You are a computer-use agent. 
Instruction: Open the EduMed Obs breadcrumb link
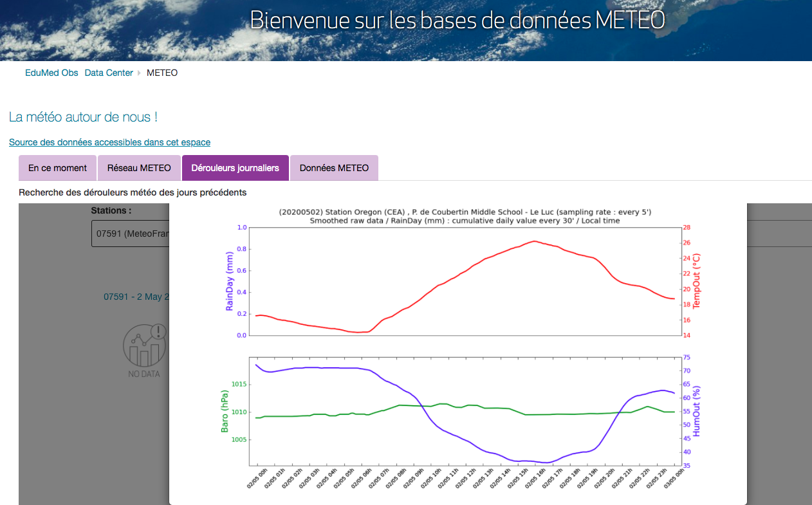click(x=51, y=73)
